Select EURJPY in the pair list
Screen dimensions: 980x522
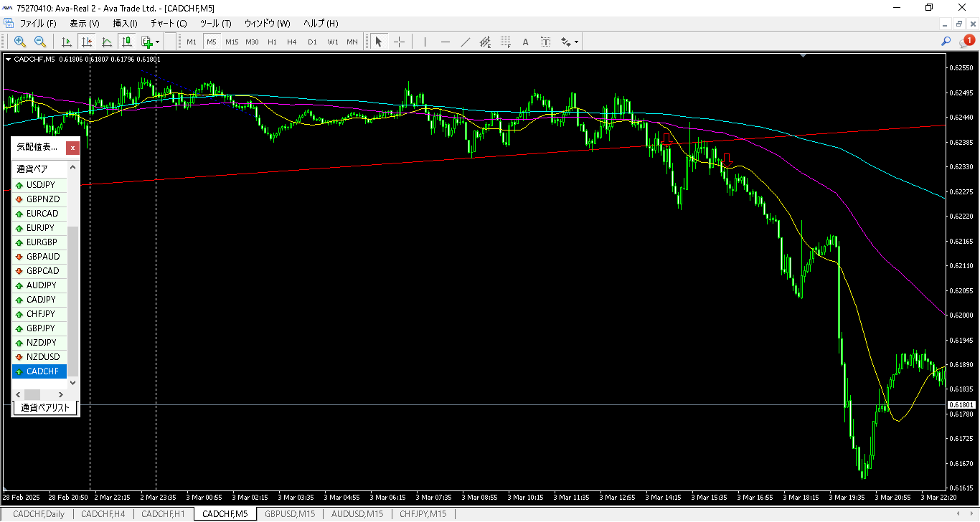pyautogui.click(x=40, y=228)
